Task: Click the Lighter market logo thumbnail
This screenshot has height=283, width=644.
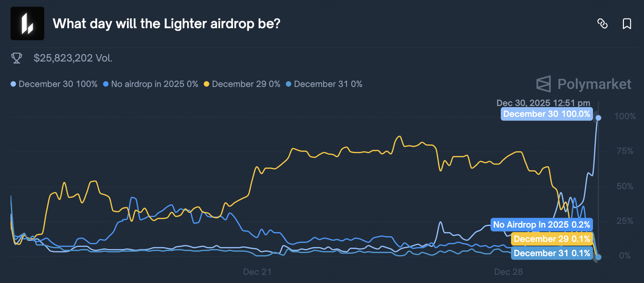Action: pos(27,24)
